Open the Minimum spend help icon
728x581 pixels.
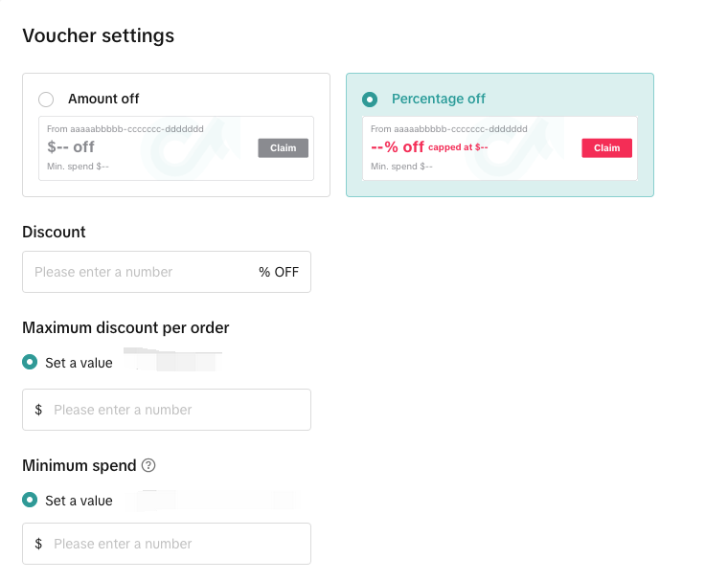click(148, 466)
